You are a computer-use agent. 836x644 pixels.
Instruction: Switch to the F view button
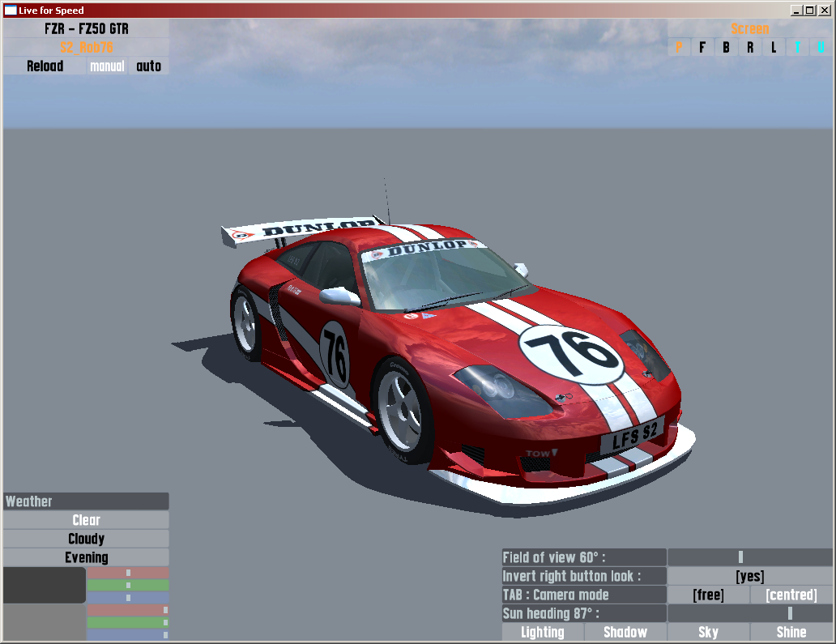pos(702,48)
